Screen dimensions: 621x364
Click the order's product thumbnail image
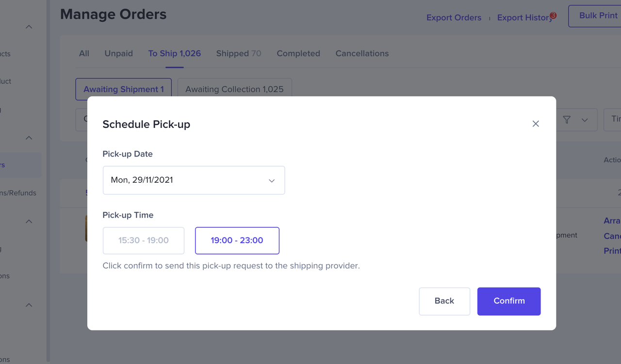tap(86, 228)
